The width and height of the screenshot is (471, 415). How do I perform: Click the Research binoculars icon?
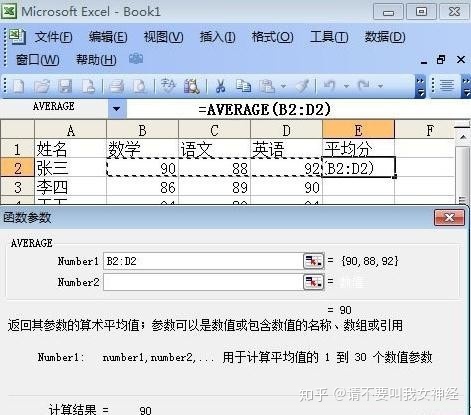click(x=192, y=86)
